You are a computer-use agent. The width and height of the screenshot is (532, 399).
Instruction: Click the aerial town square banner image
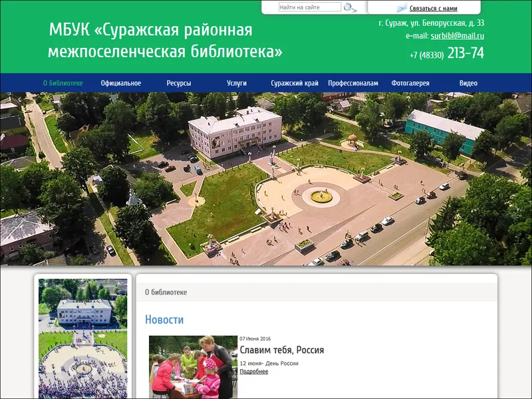pos(266,179)
